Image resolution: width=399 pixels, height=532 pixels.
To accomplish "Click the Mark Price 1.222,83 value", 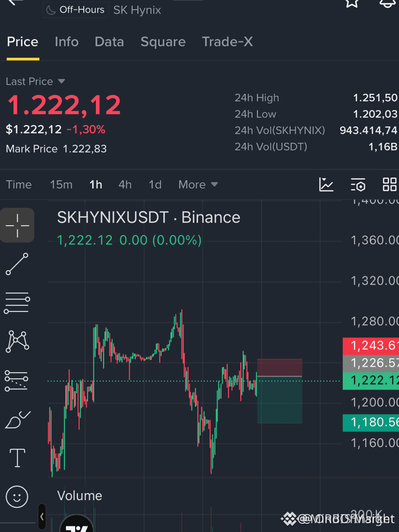I will tap(85, 149).
